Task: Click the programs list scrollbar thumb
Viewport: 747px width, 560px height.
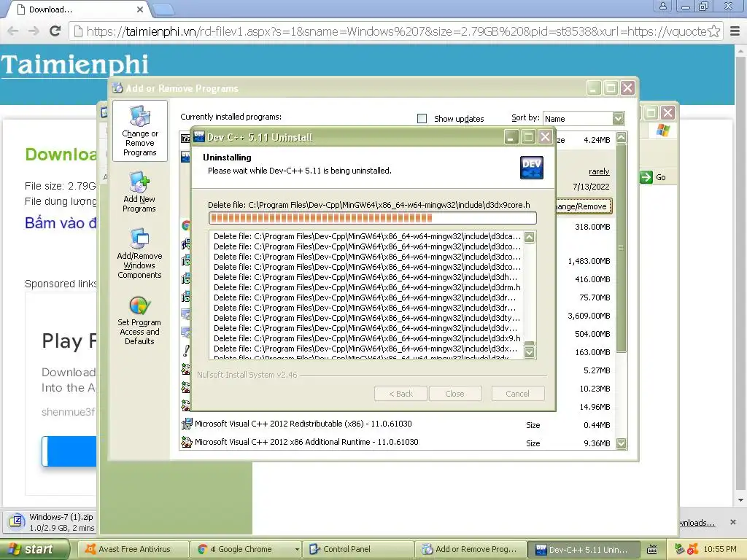Action: pyautogui.click(x=622, y=248)
